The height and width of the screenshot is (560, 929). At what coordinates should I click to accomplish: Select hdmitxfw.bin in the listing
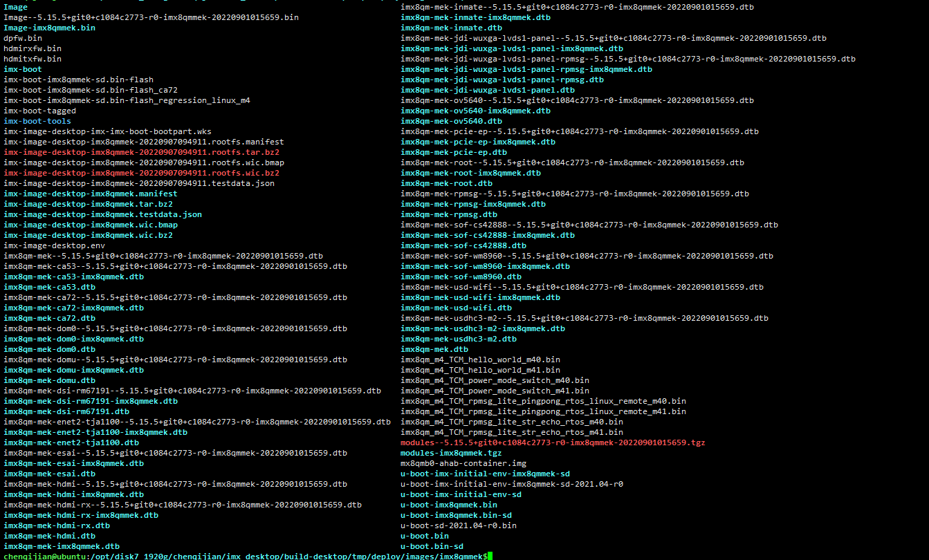[x=33, y=59]
